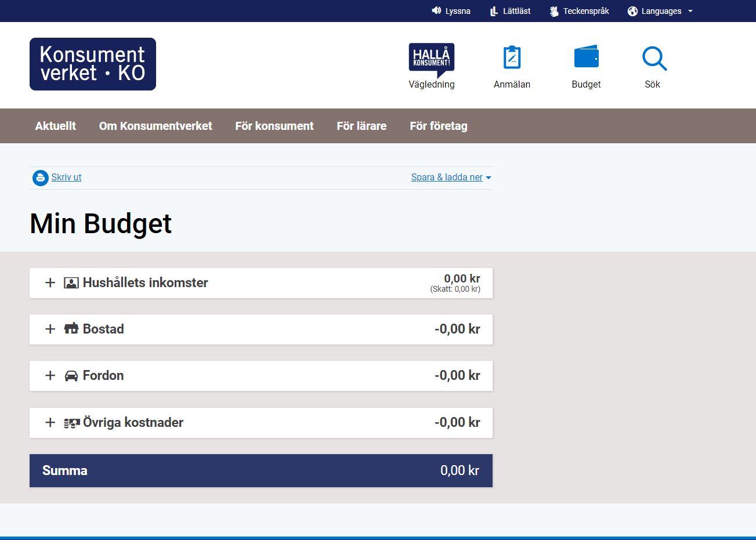
Task: Click the Lyssna text link
Action: tap(458, 11)
